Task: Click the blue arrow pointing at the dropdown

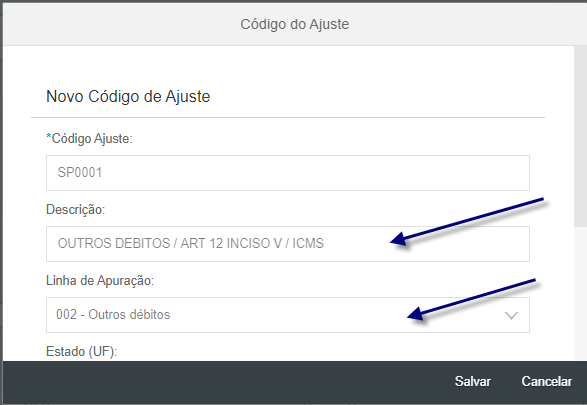Action: pos(471,299)
